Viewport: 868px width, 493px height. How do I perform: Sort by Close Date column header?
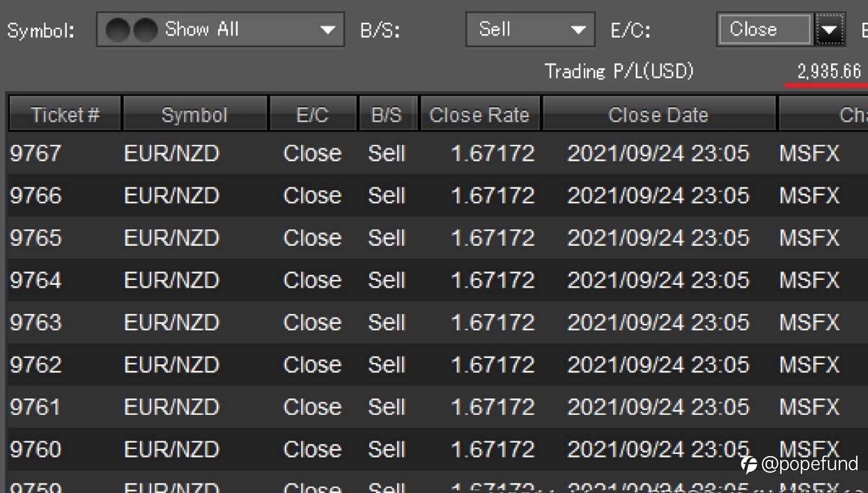click(658, 114)
